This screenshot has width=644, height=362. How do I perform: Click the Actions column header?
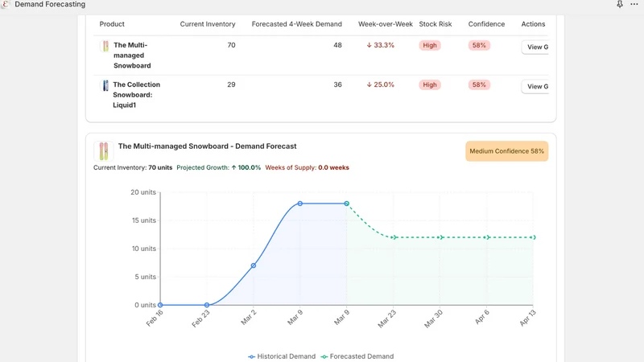[x=533, y=24]
